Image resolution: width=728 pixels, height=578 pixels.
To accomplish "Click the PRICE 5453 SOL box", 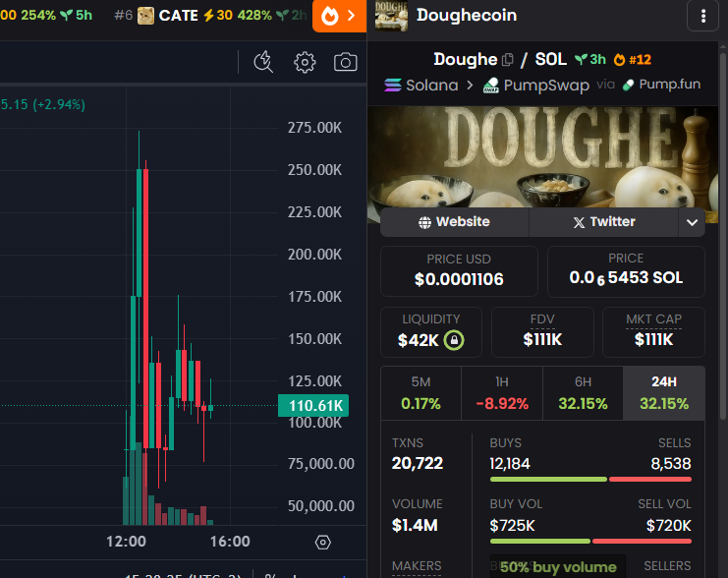I will (626, 271).
